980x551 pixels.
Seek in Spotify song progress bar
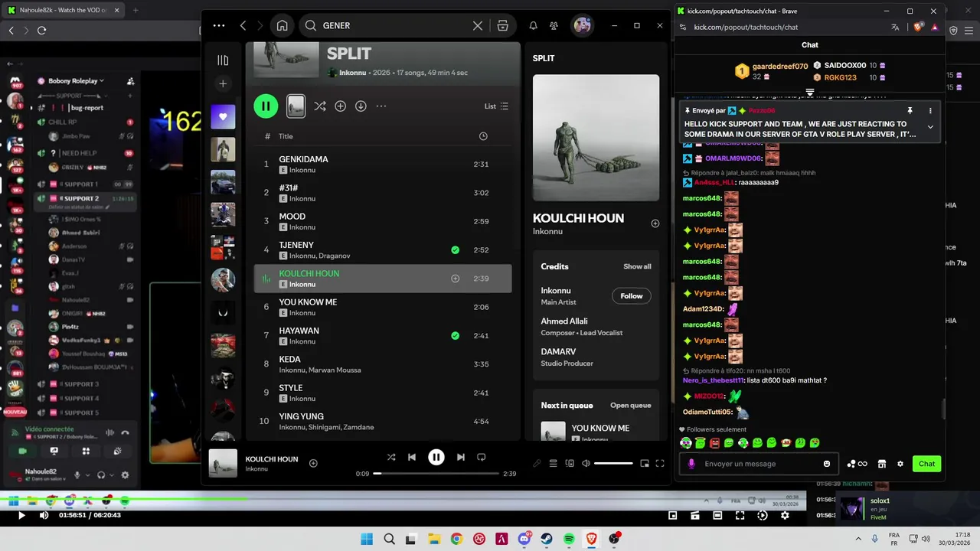tap(436, 474)
